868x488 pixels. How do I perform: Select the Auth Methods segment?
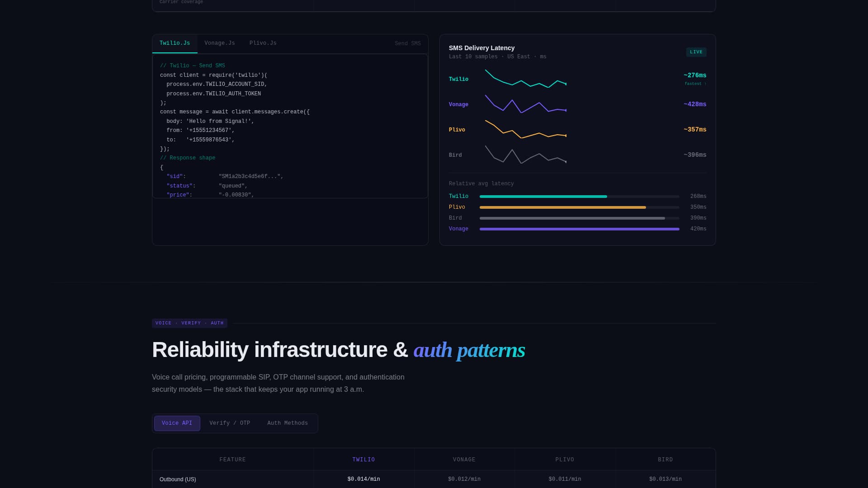(x=288, y=423)
